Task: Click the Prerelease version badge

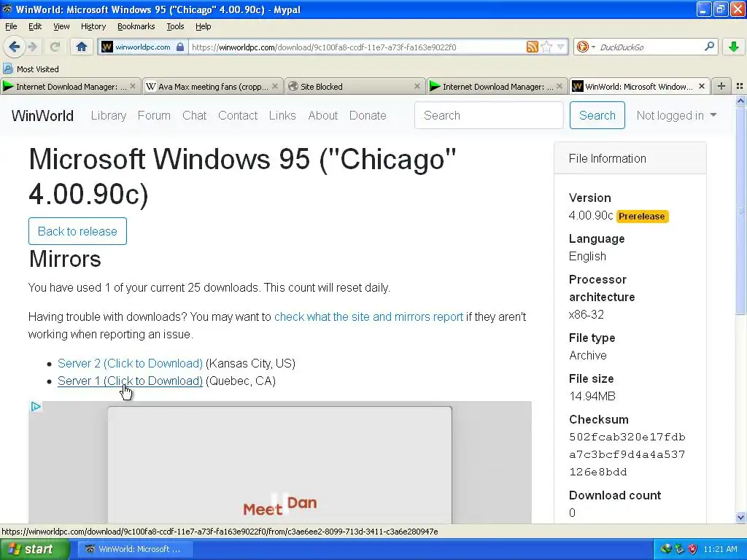Action: 642,216
